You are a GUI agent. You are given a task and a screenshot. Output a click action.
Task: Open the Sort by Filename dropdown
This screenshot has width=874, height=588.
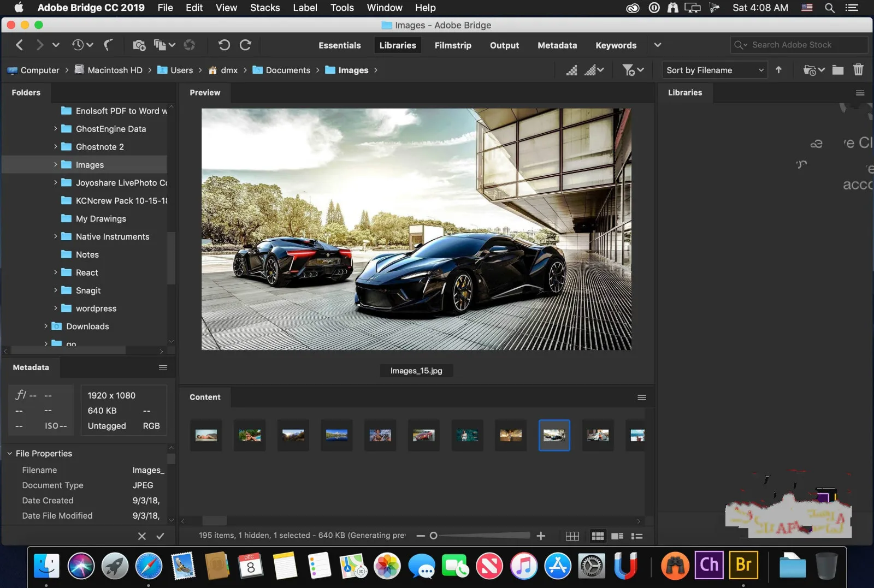713,70
